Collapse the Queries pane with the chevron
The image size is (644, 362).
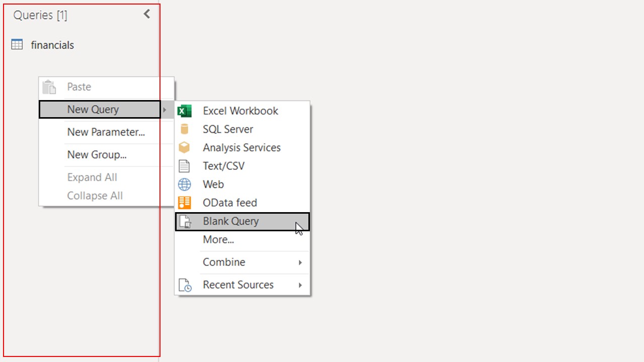click(147, 14)
